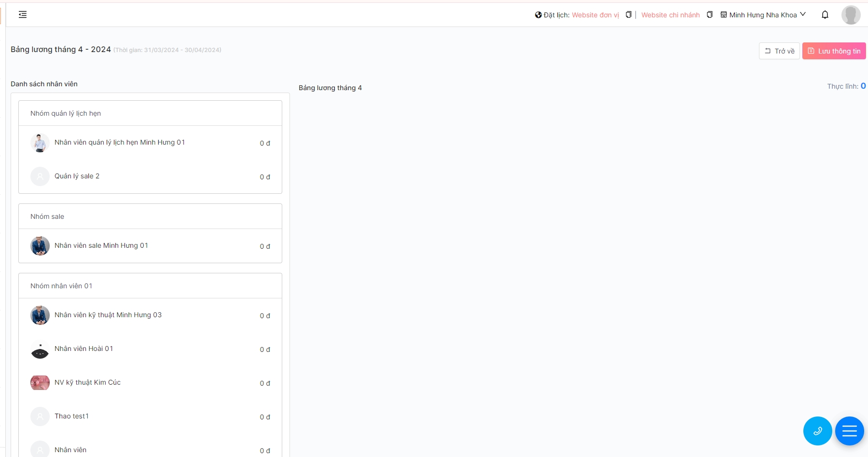Image resolution: width=868 pixels, height=457 pixels.
Task: Open the user profile avatar
Action: [851, 15]
